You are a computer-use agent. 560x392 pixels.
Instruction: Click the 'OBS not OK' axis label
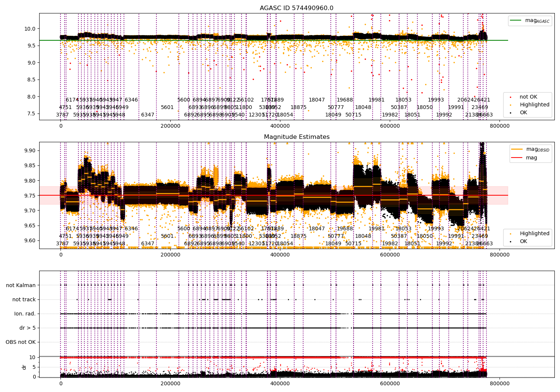21,342
